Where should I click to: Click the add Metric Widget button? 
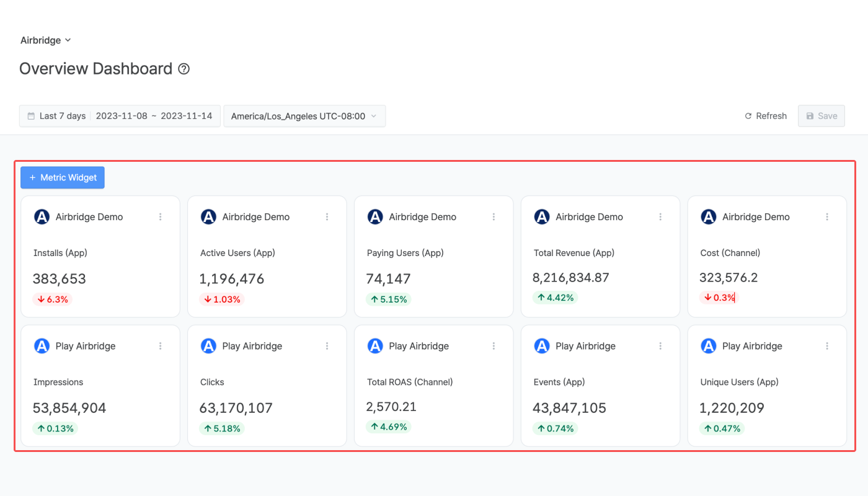coord(63,177)
